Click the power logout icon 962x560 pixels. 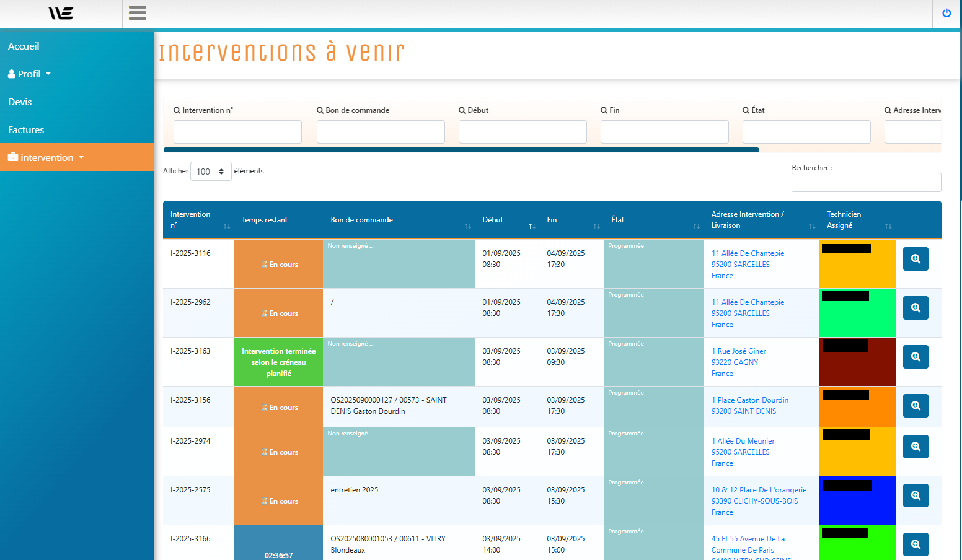tap(946, 13)
